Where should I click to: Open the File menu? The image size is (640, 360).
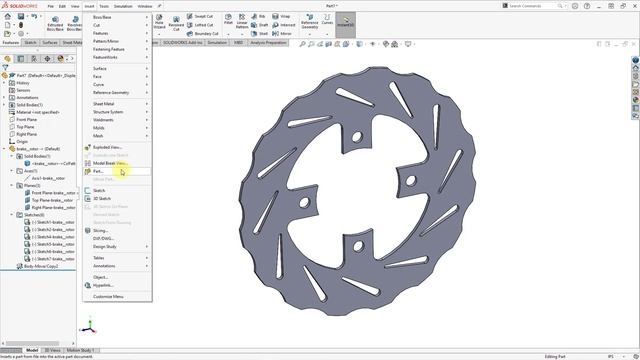51,6
